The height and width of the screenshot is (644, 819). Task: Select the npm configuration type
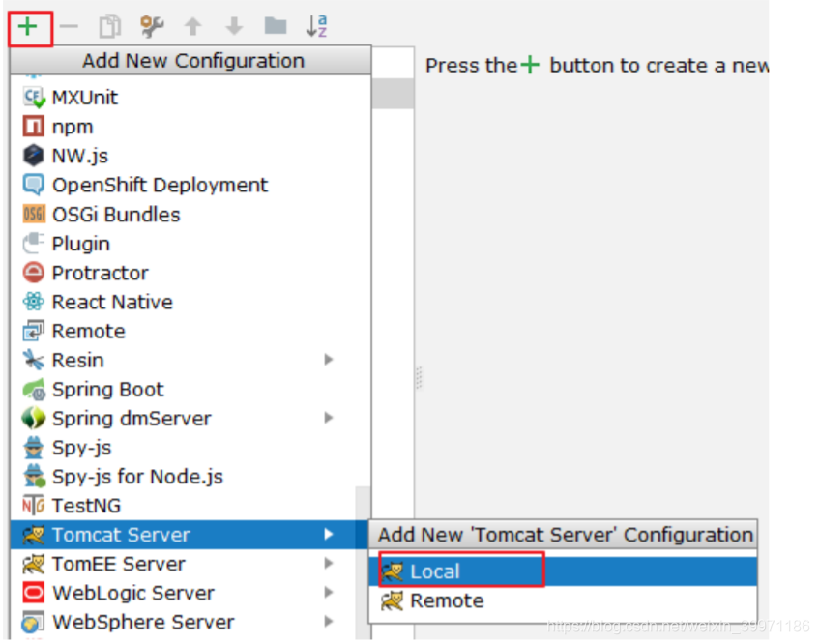190,127
